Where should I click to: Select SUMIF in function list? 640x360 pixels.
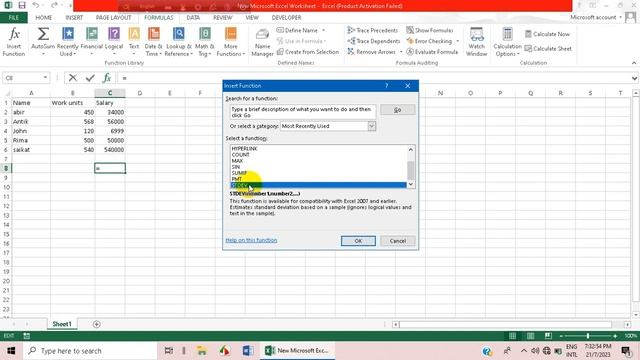[239, 173]
